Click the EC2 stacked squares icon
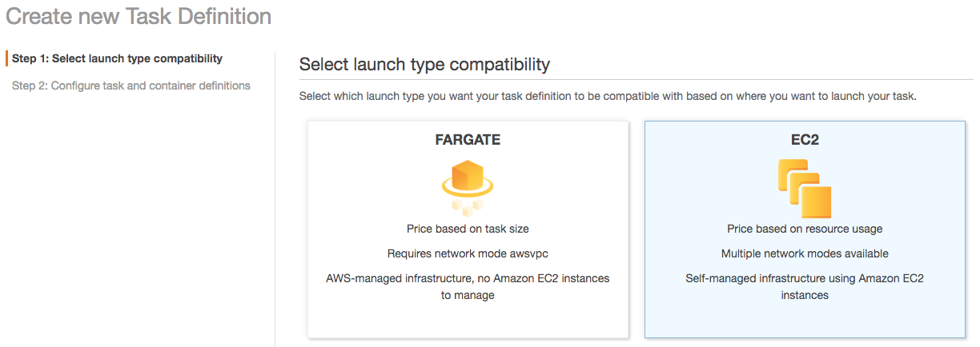 coord(805,188)
